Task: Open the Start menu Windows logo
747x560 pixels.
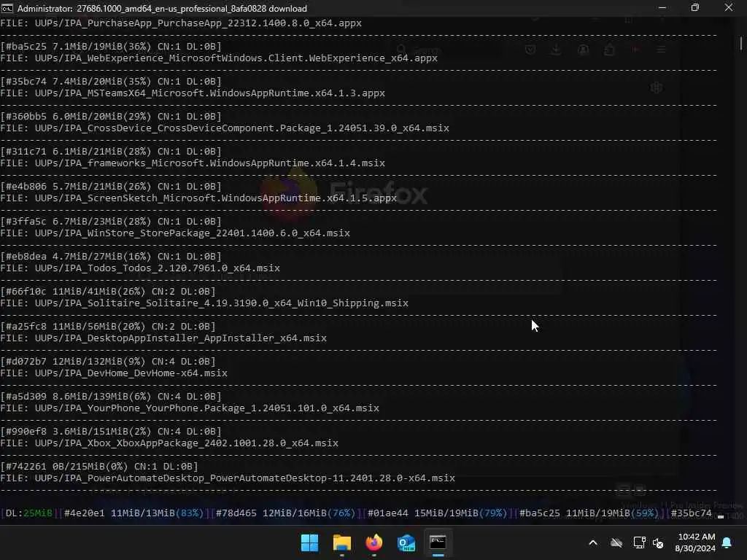Action: pos(309,542)
